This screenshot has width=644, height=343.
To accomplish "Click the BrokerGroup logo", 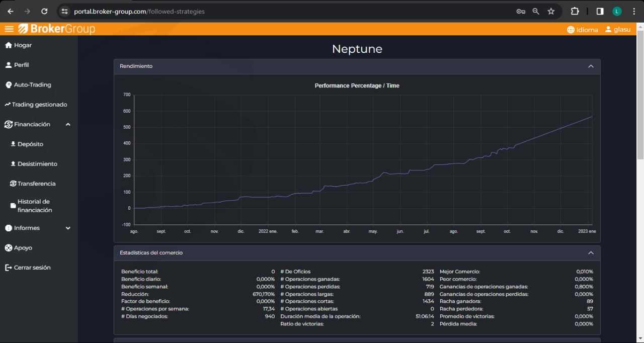I will click(56, 29).
